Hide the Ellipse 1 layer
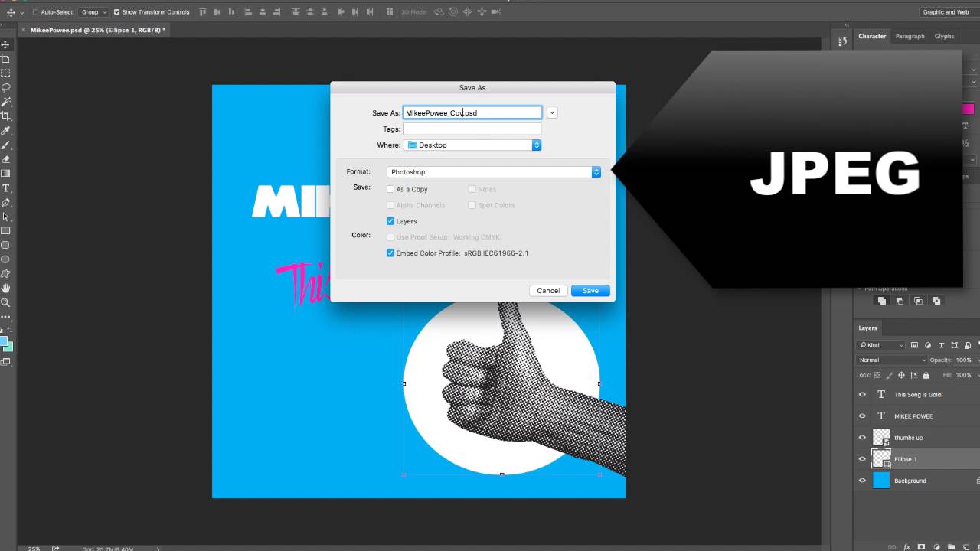The image size is (980, 551). coord(862,459)
